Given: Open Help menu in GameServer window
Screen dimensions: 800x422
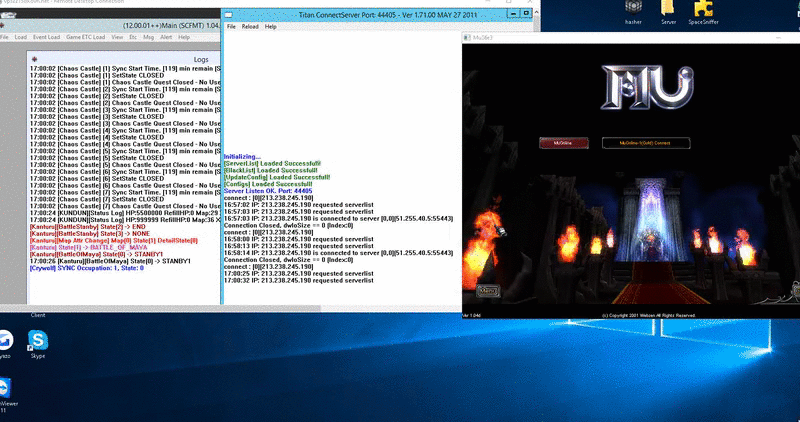Looking at the screenshot, I should click(184, 37).
